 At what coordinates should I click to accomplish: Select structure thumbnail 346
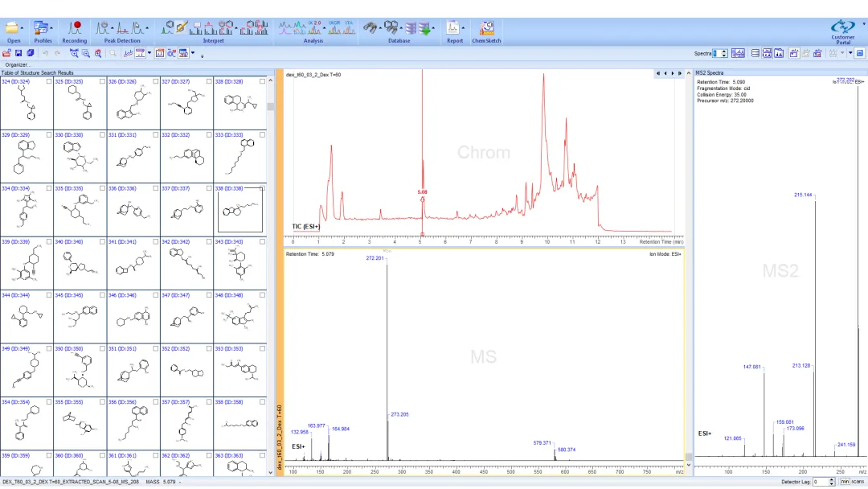pyautogui.click(x=133, y=317)
